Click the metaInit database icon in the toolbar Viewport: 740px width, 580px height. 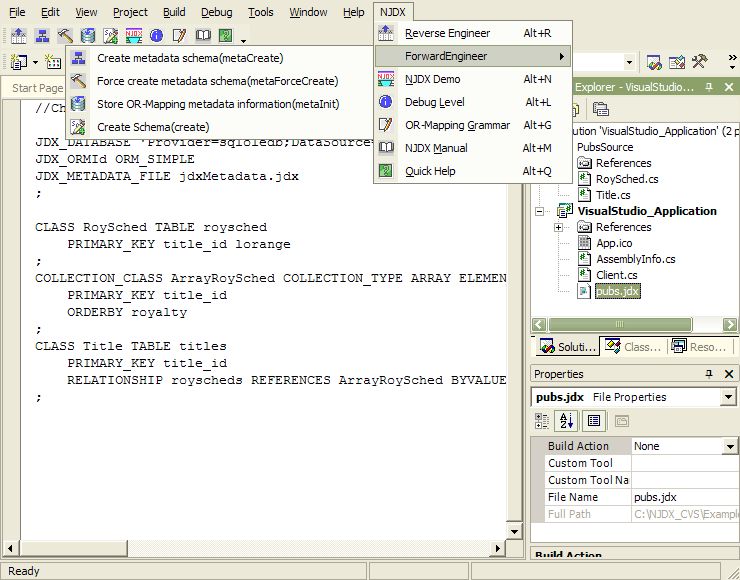click(88, 35)
